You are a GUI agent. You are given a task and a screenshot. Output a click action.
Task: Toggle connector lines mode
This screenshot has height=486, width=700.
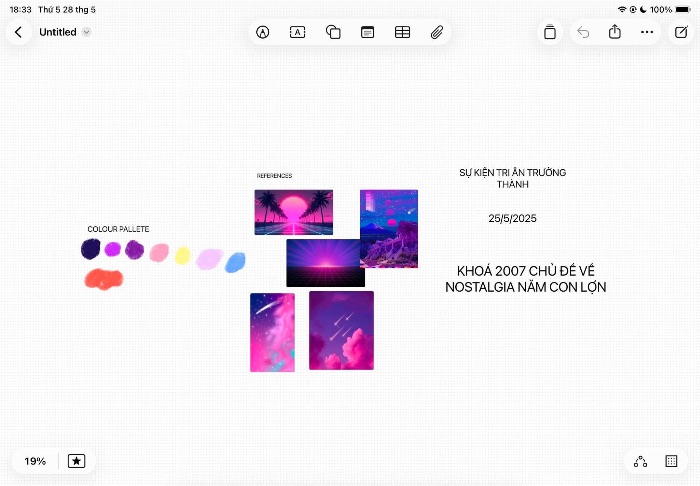[640, 461]
